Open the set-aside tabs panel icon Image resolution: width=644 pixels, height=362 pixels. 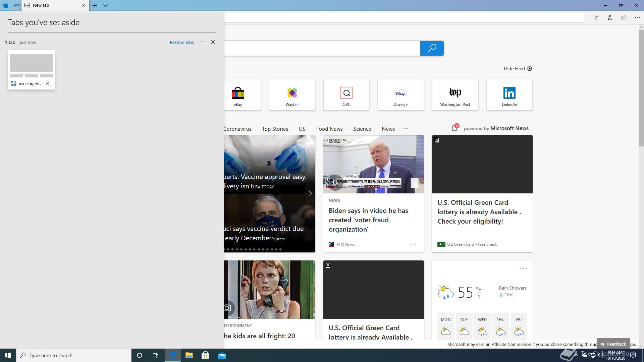[x=5, y=5]
